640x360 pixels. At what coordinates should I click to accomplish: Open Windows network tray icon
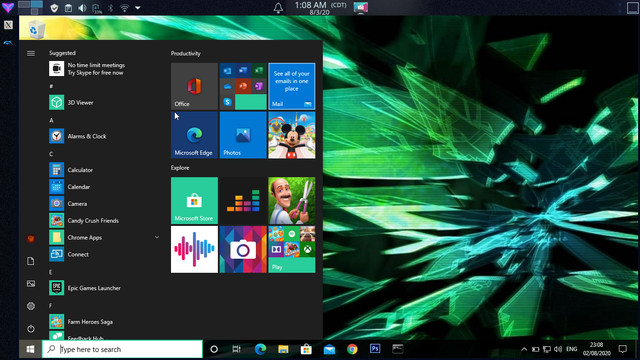pyautogui.click(x=547, y=349)
